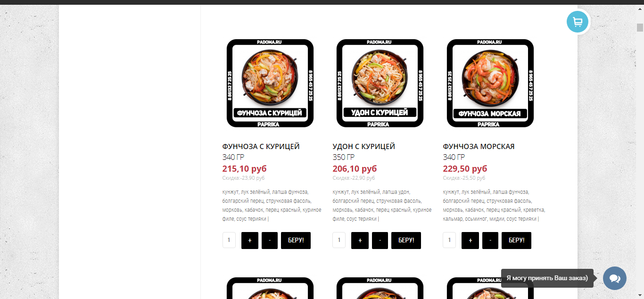This screenshot has width=644, height=299.
Task: Increase quantity for Удон с курицей
Action: click(x=360, y=241)
